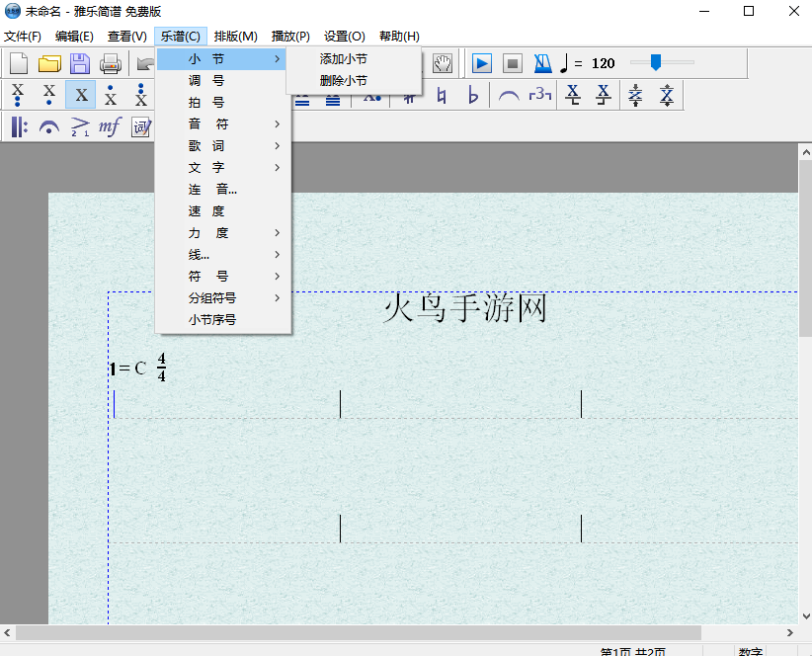Toggle the metronome icon
The image size is (812, 656).
coord(542,63)
